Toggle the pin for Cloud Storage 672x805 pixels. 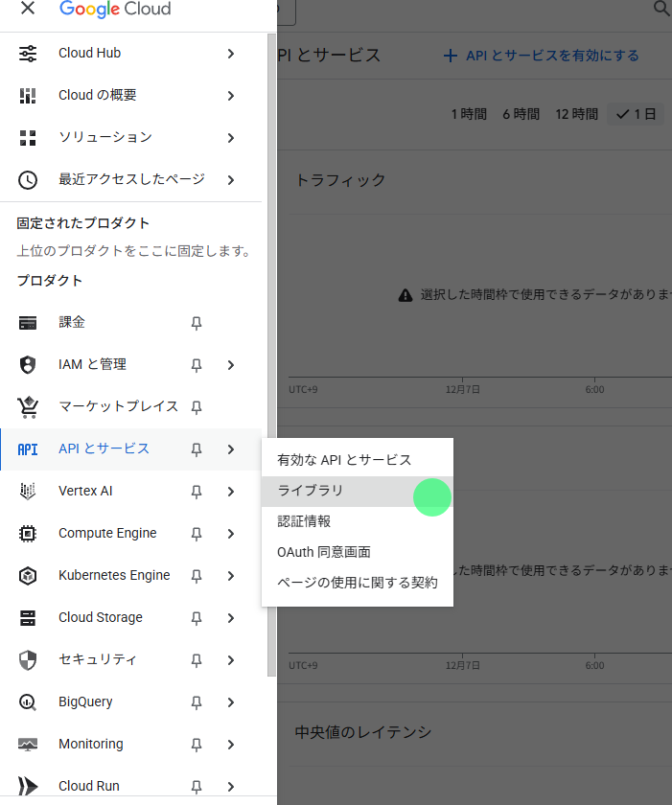pyautogui.click(x=197, y=618)
